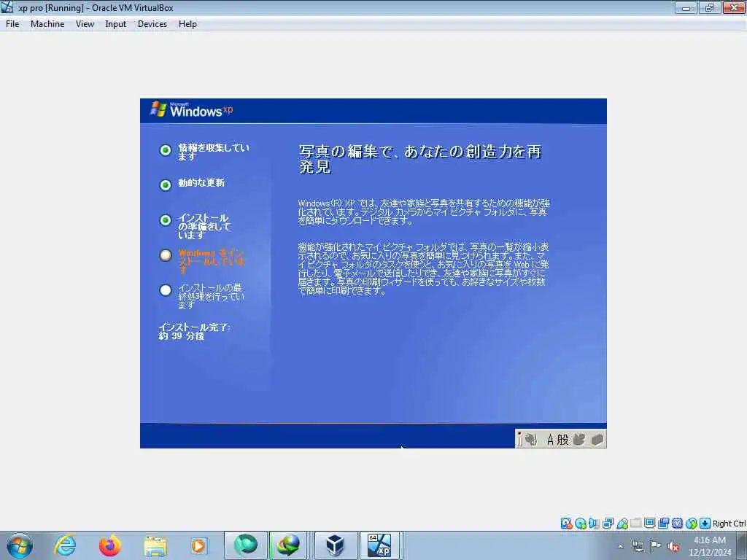The height and width of the screenshot is (560, 747).
Task: Click the IME tools icon at far right
Action: pyautogui.click(x=597, y=439)
